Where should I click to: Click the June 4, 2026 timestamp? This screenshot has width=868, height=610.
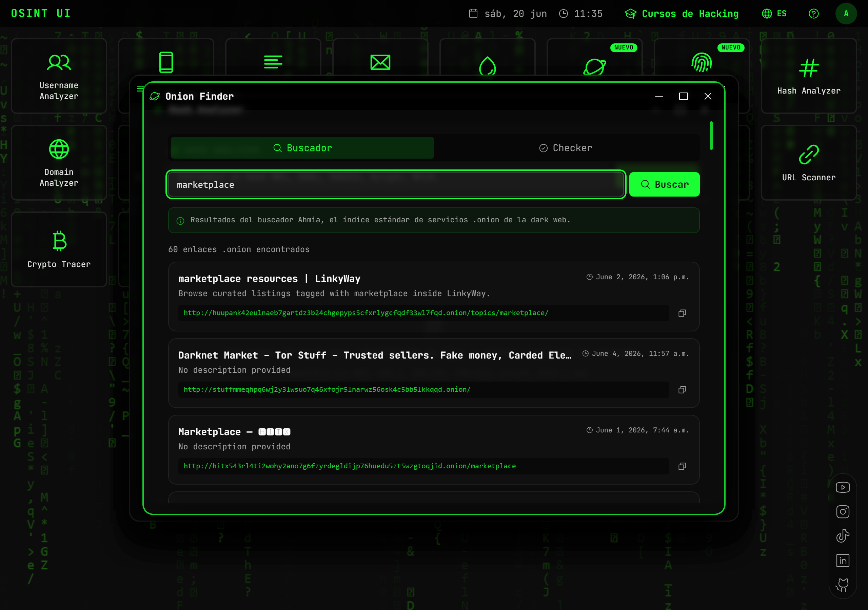pos(635,354)
